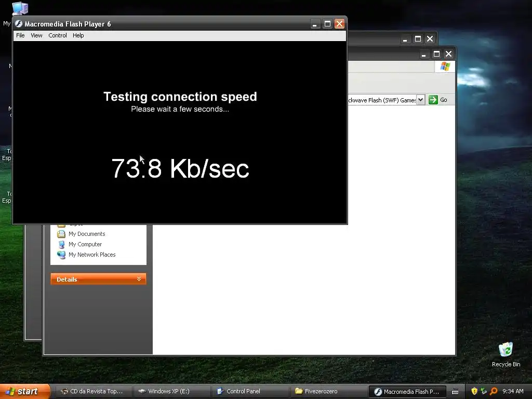
Task: Maximize the front Explorer window
Action: point(436,54)
